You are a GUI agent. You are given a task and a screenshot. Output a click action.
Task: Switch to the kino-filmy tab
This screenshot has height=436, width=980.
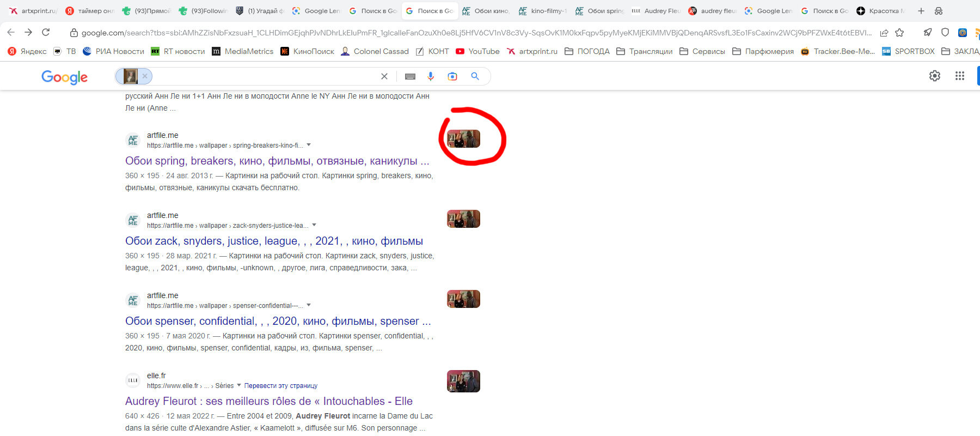(542, 11)
